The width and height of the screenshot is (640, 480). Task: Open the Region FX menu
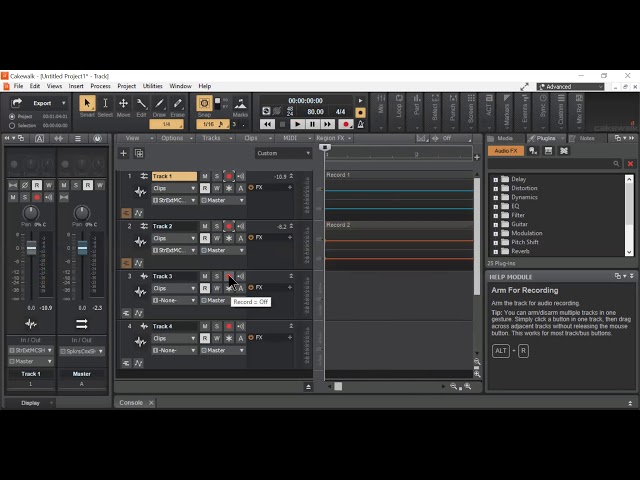[333, 138]
